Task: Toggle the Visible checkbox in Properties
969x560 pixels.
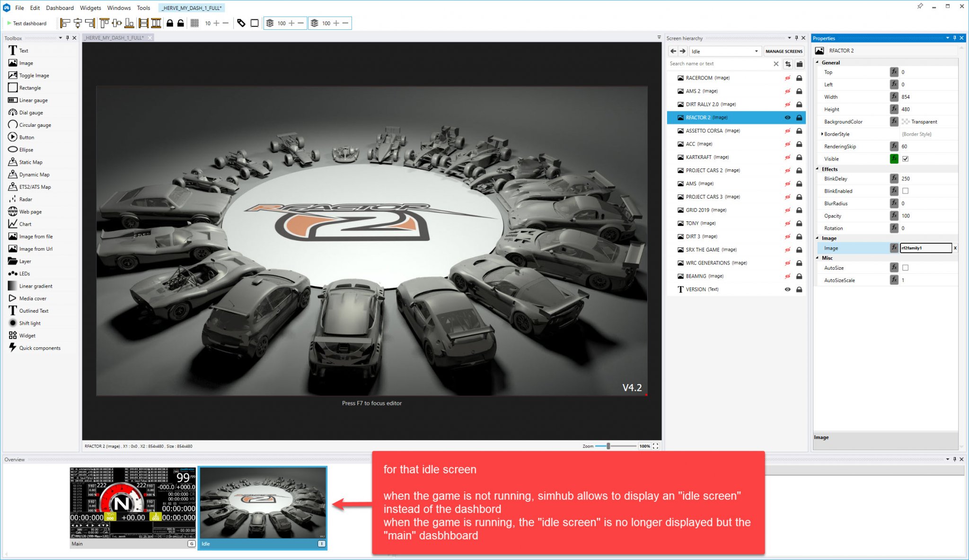Action: (x=905, y=159)
